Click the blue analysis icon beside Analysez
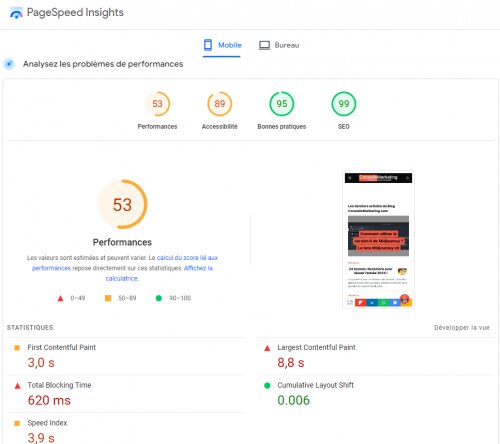This screenshot has width=500, height=444. 9,64
